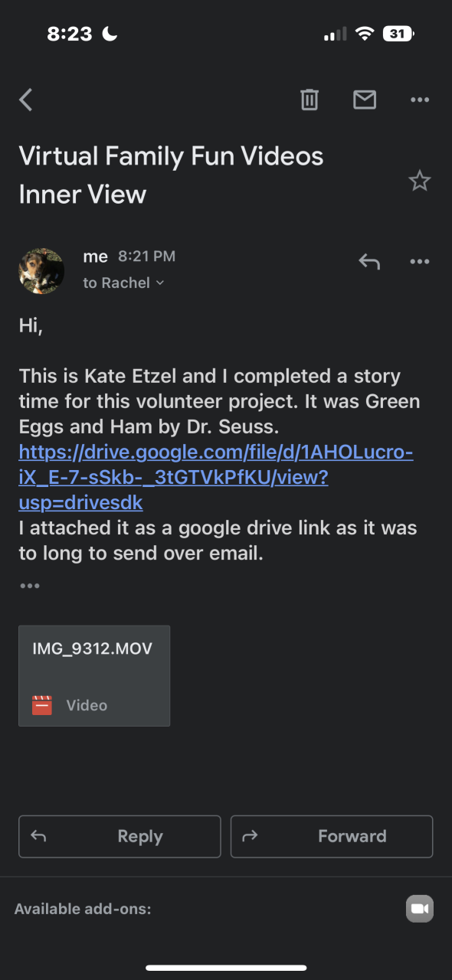Tap the email subject title text

coord(171,175)
